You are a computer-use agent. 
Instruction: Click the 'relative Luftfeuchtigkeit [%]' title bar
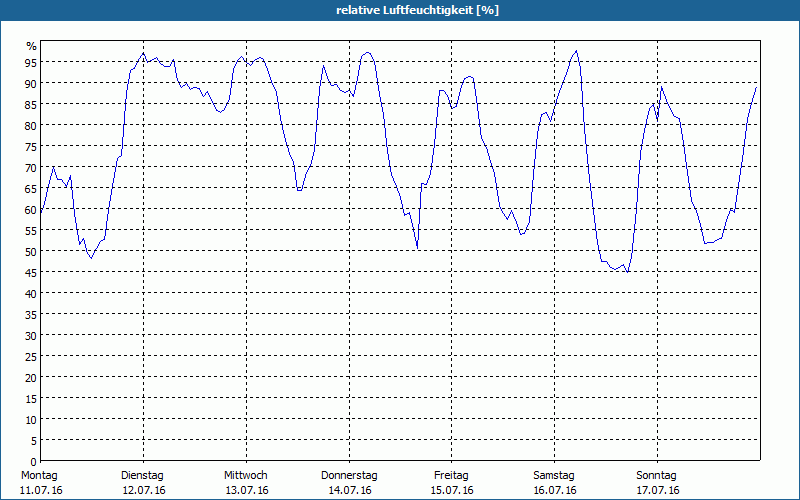click(x=400, y=10)
